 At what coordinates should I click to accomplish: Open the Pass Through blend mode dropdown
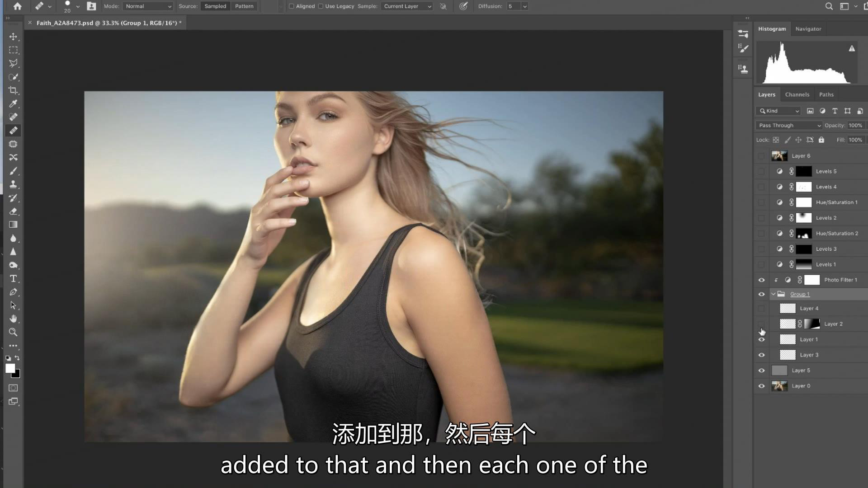pyautogui.click(x=789, y=126)
